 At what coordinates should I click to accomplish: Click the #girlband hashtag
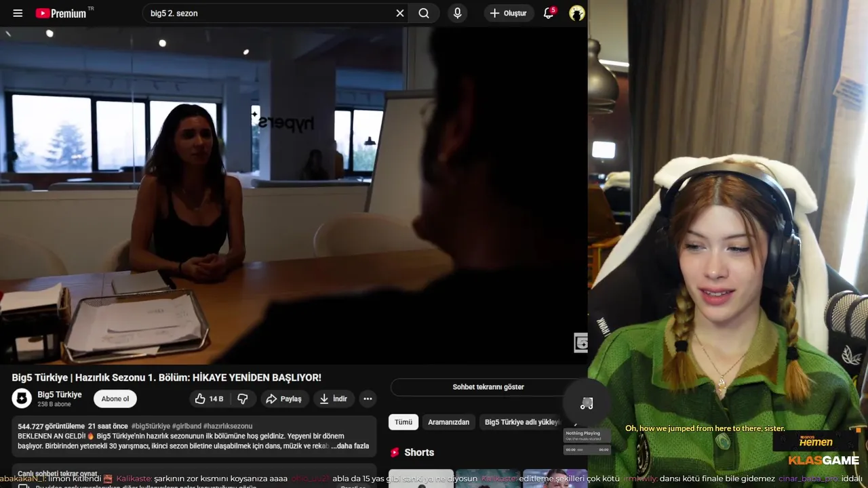click(186, 426)
